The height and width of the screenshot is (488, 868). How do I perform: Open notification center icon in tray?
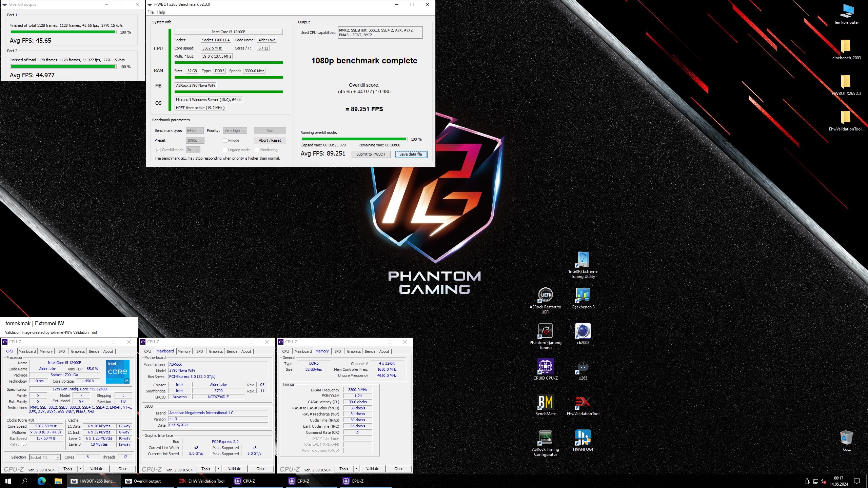857,481
